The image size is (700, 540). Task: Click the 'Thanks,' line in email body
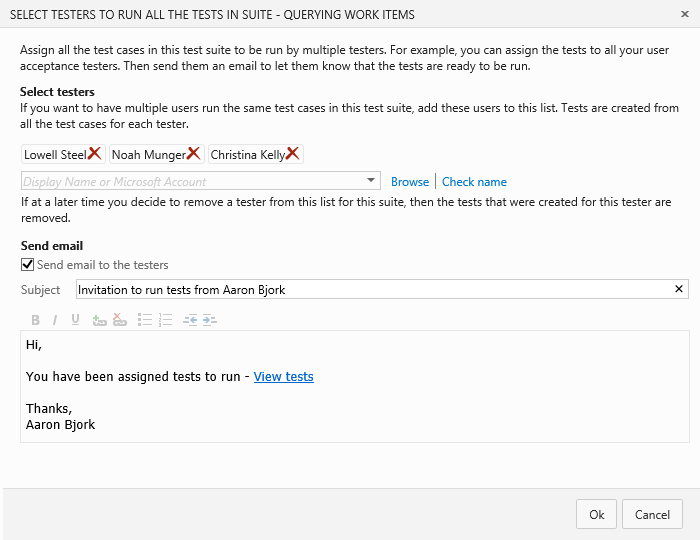click(49, 408)
